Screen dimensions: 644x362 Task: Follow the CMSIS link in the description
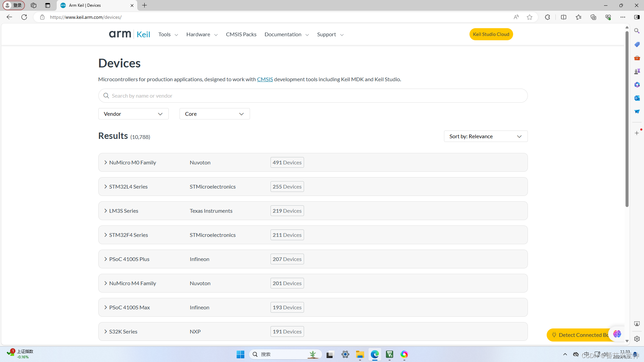tap(265, 79)
